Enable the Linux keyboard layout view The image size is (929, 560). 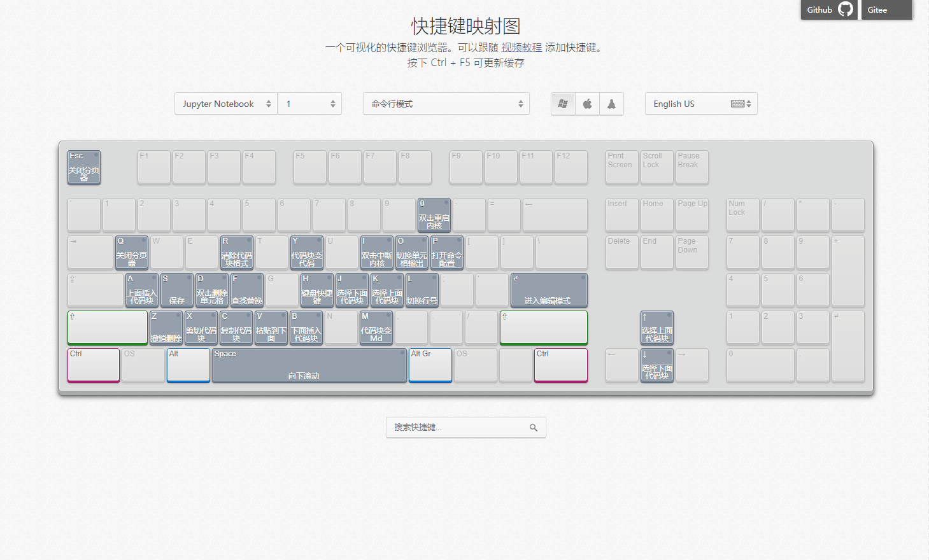[611, 104]
